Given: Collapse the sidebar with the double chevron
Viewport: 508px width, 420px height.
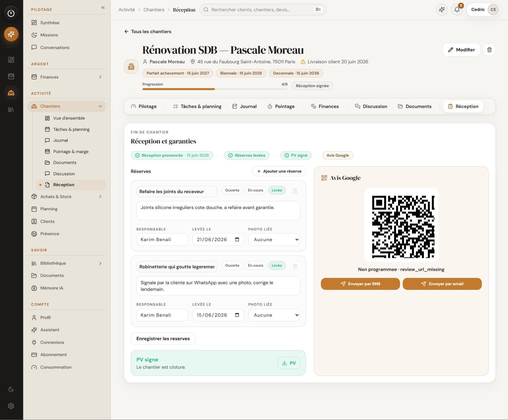Looking at the screenshot, I should (x=103, y=8).
